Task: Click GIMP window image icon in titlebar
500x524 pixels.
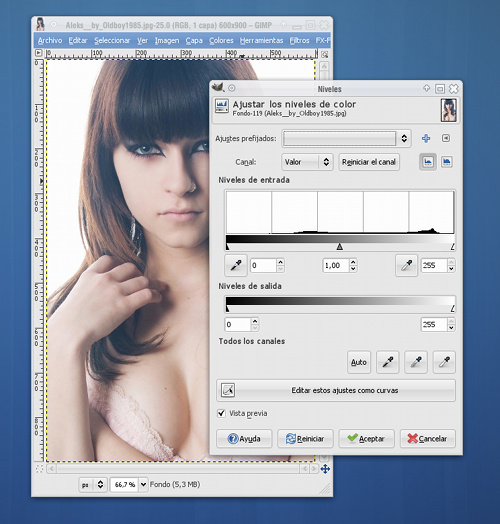Action: pyautogui.click(x=40, y=24)
